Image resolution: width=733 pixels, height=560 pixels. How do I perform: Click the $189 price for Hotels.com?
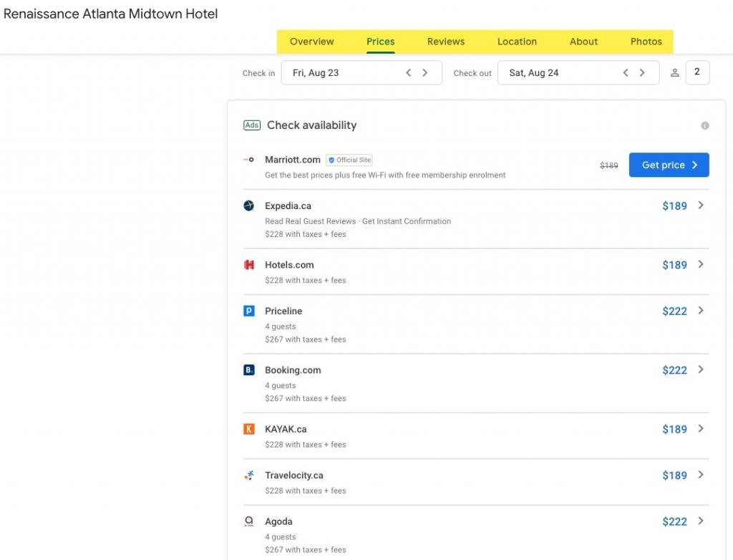coord(674,265)
